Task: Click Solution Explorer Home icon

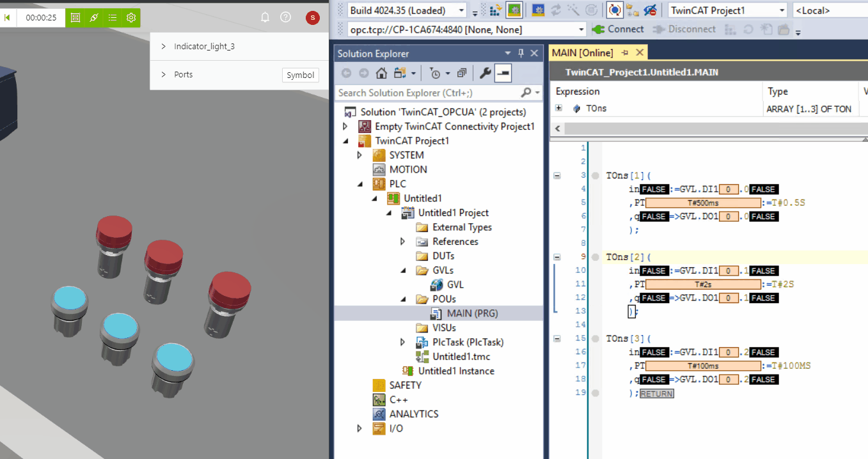Action: tap(381, 73)
